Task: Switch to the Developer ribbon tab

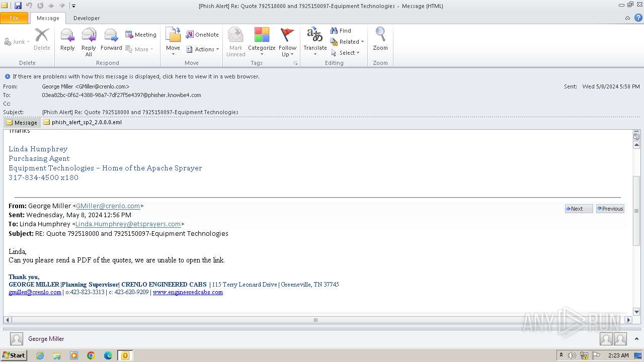Action: [x=87, y=18]
